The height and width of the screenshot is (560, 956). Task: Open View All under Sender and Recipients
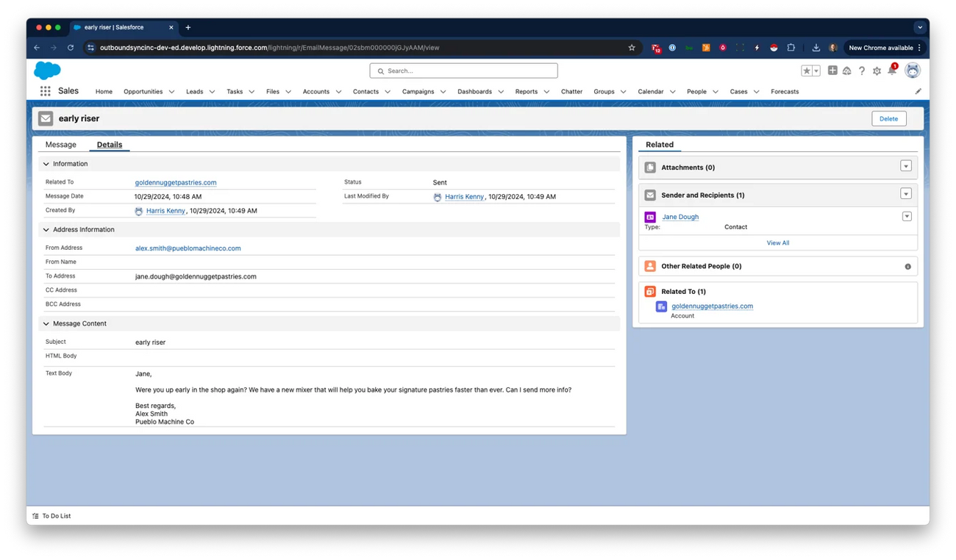pyautogui.click(x=777, y=242)
